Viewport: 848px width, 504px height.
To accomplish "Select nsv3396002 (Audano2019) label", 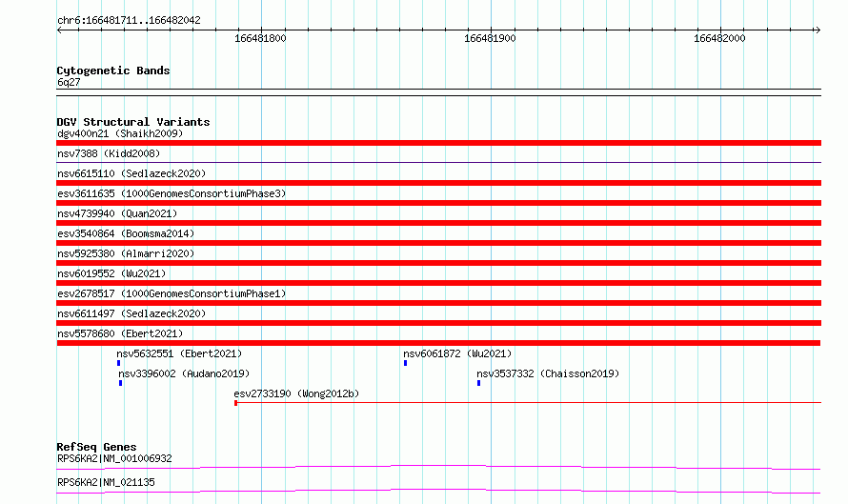I will (x=184, y=373).
